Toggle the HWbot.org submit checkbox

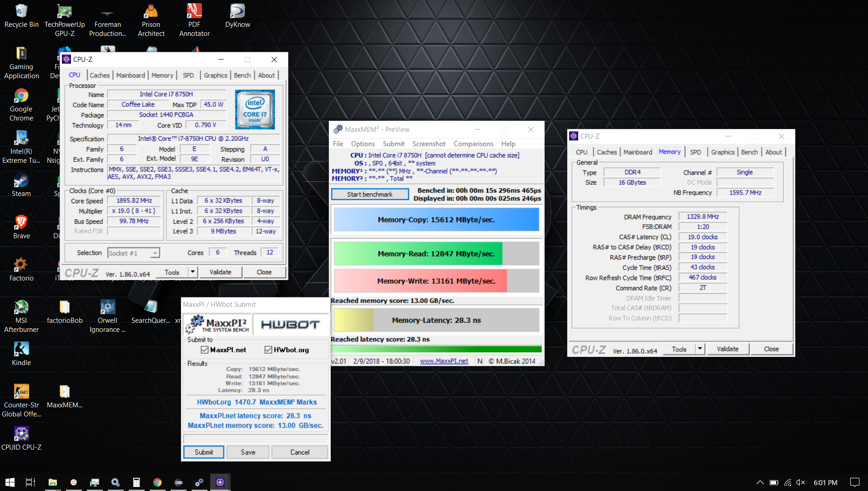[268, 350]
